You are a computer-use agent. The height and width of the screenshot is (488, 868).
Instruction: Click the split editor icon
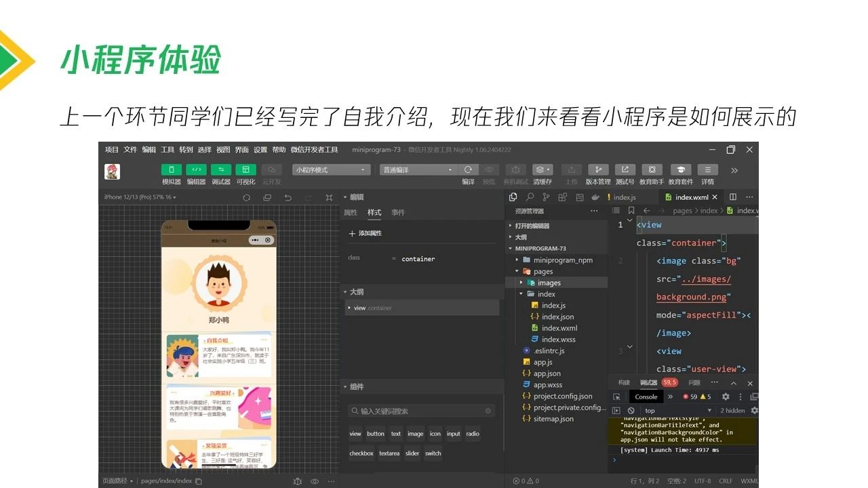[x=733, y=197]
